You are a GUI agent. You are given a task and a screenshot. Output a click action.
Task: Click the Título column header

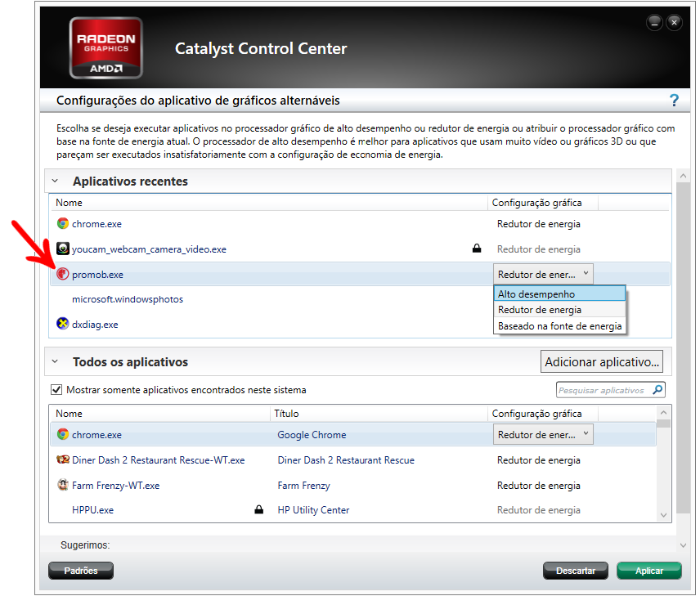click(x=286, y=414)
